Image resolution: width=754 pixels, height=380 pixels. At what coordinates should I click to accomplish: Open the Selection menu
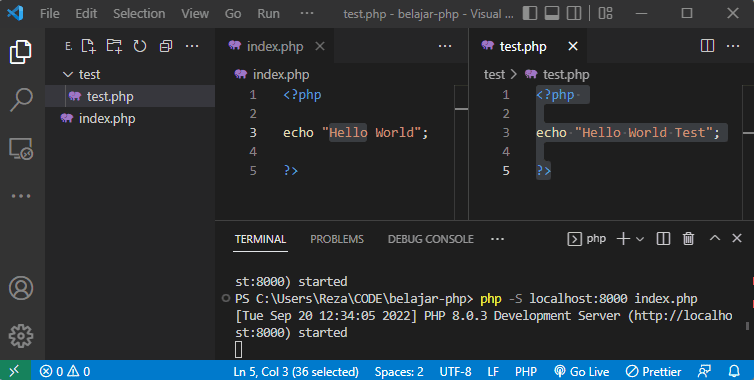tap(139, 13)
